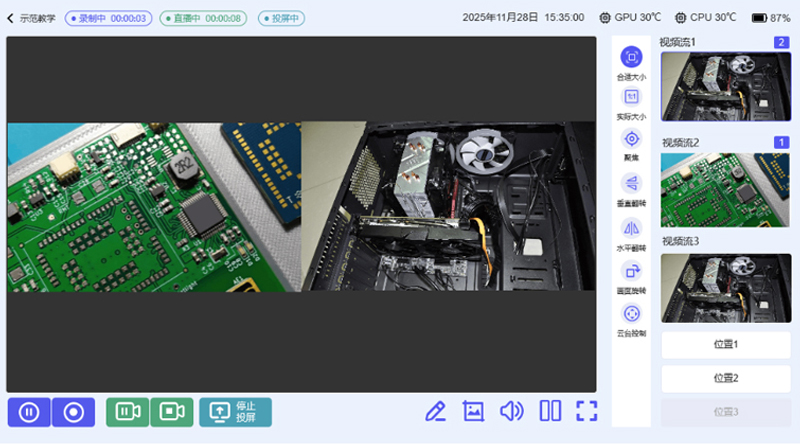Flip image with 垂直翻转 icon
This screenshot has height=444, width=800.
pyautogui.click(x=631, y=182)
